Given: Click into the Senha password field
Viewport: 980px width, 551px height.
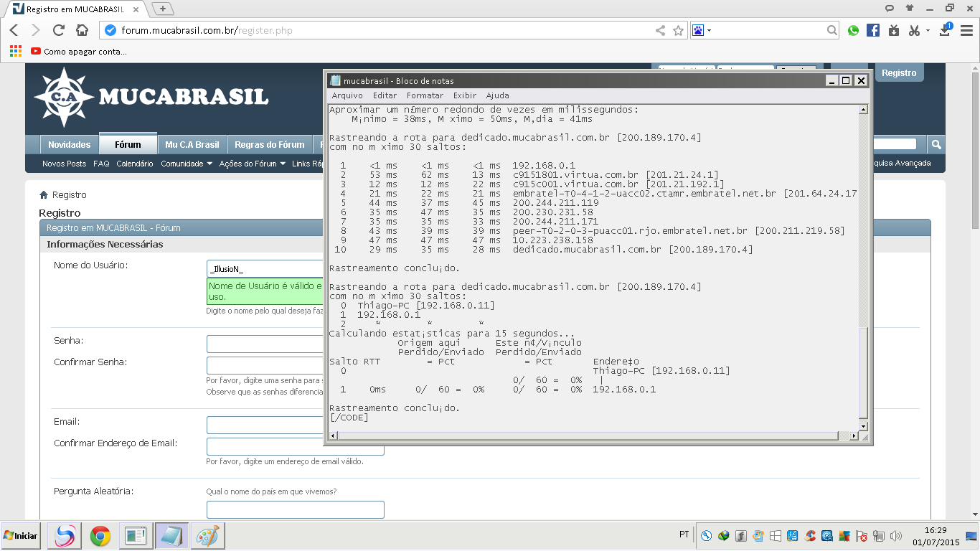Looking at the screenshot, I should tap(265, 344).
